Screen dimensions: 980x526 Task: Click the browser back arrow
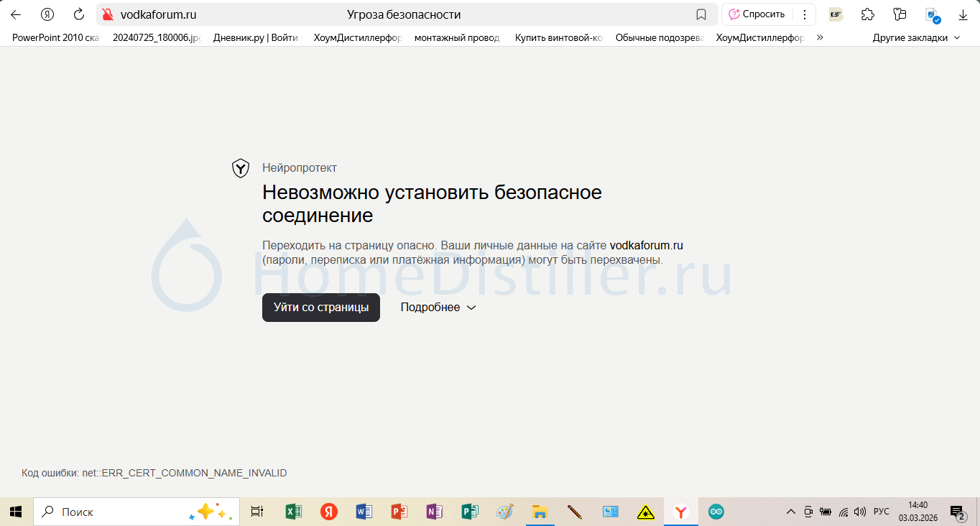[16, 14]
